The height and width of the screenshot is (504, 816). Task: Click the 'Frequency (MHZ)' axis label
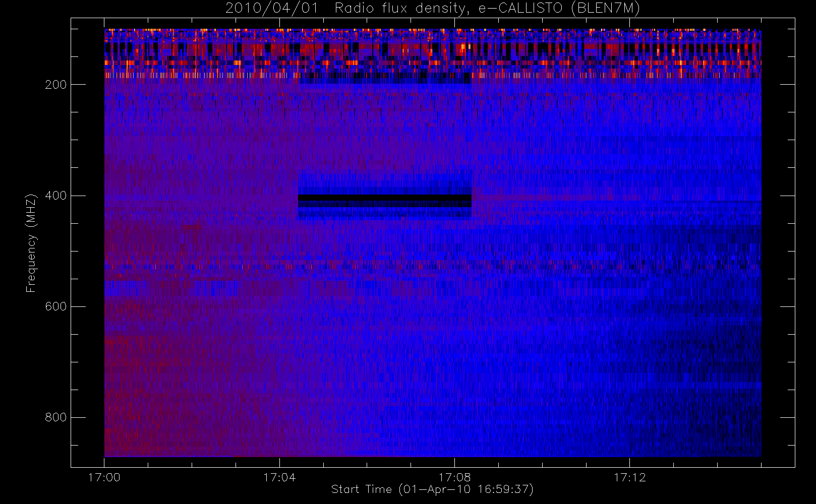pyautogui.click(x=31, y=243)
